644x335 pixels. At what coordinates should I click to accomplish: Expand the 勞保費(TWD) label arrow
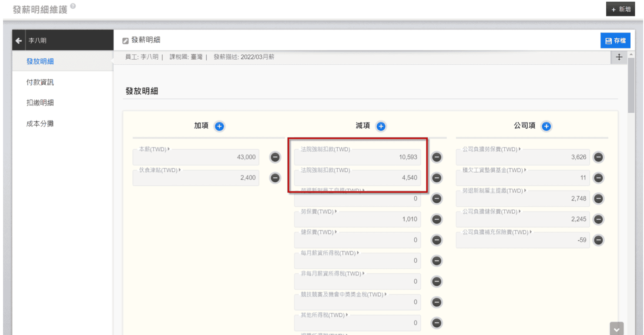[x=336, y=211]
